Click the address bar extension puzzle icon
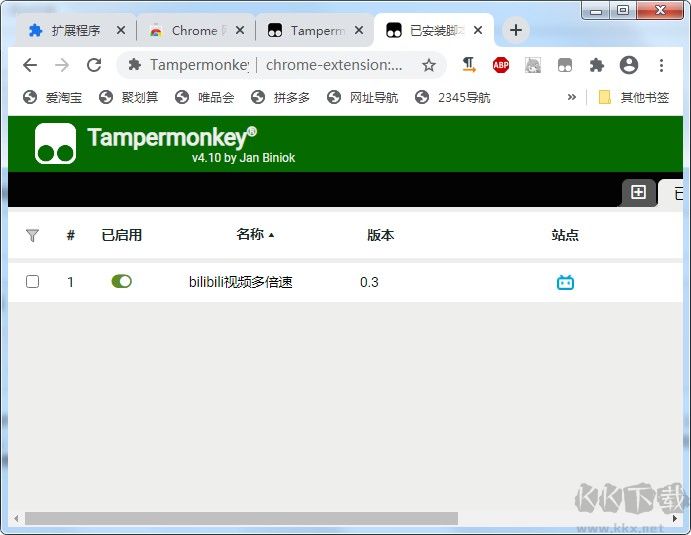 pyautogui.click(x=134, y=65)
